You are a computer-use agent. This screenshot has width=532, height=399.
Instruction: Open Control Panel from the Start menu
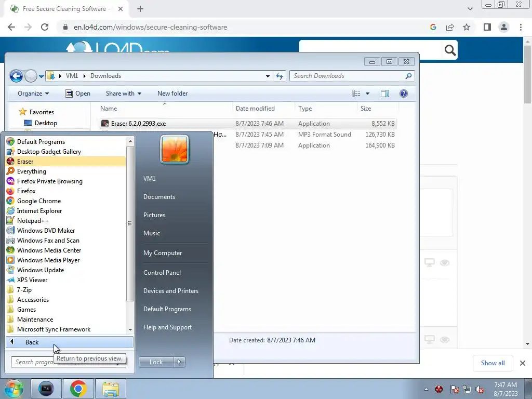[x=162, y=272]
